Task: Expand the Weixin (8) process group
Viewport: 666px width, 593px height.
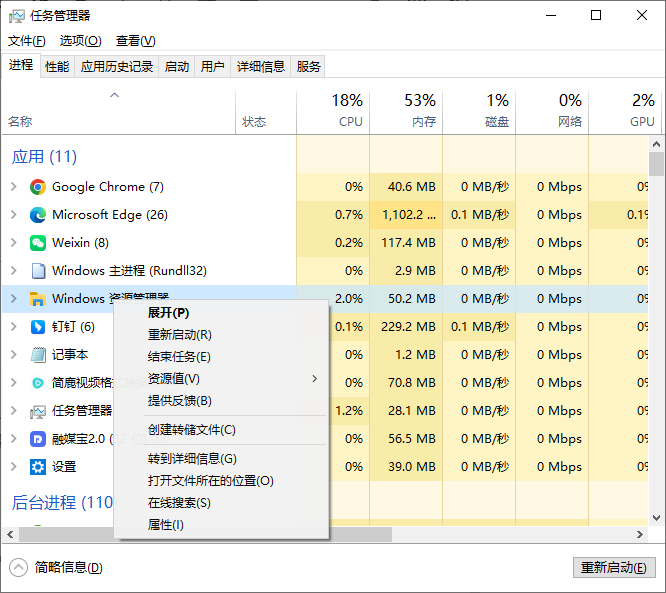Action: pos(14,243)
